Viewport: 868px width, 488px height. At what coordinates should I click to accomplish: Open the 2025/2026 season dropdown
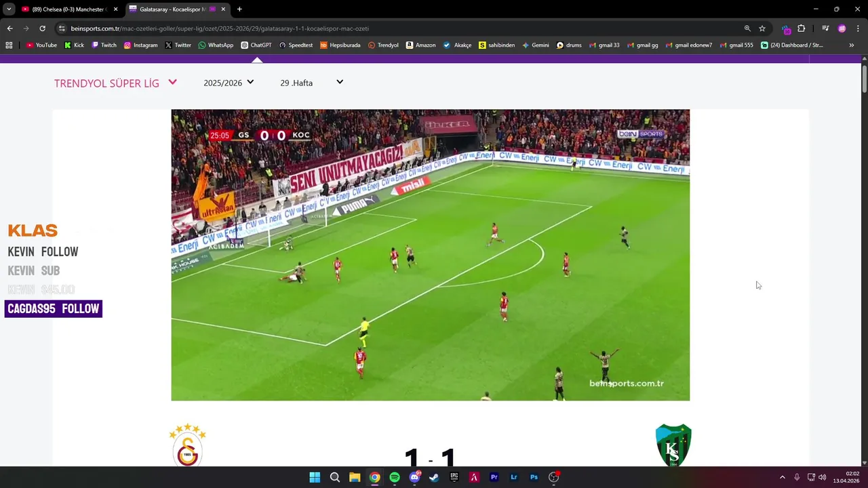229,83
